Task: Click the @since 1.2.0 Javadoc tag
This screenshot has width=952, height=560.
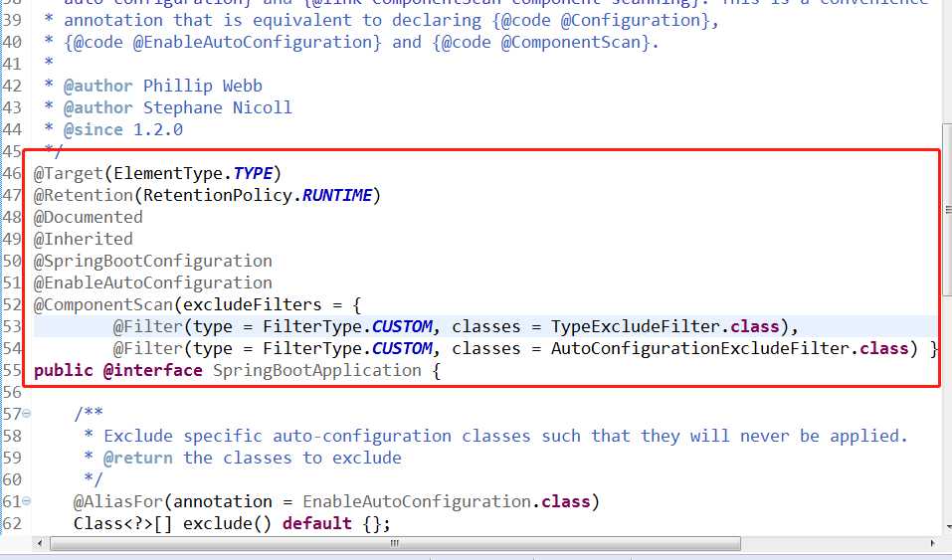Action: tap(123, 130)
